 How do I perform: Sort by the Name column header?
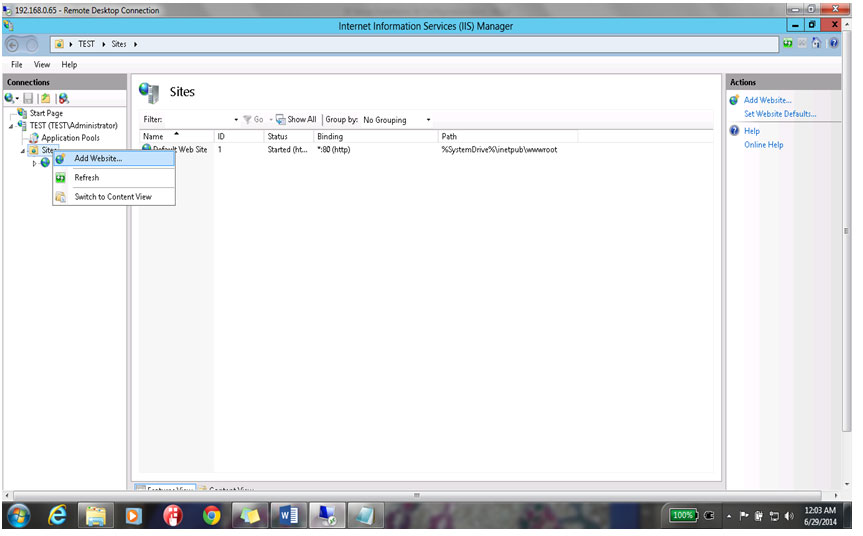(176, 136)
